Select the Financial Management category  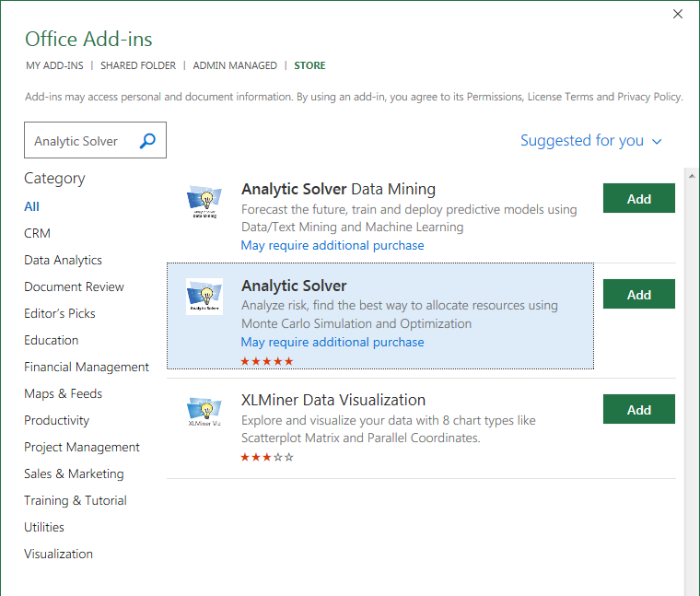87,367
